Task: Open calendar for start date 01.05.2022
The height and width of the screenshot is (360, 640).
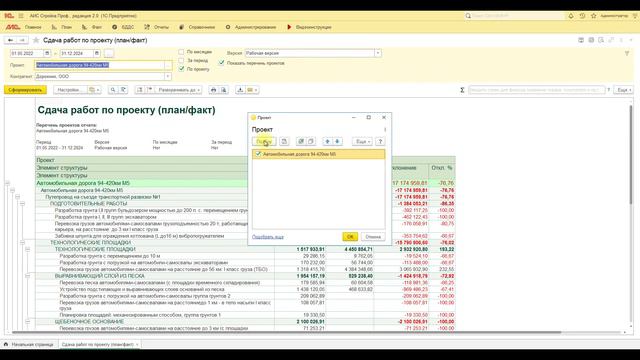Action: (x=47, y=53)
